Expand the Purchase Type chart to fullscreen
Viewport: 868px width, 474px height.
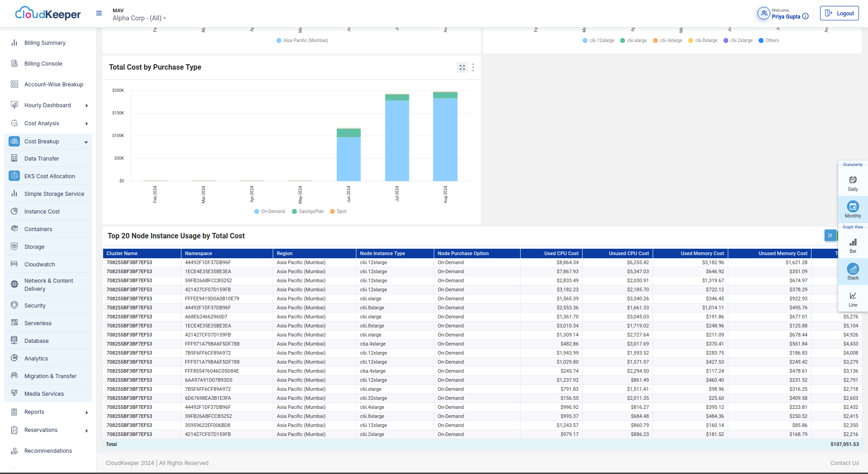click(462, 67)
